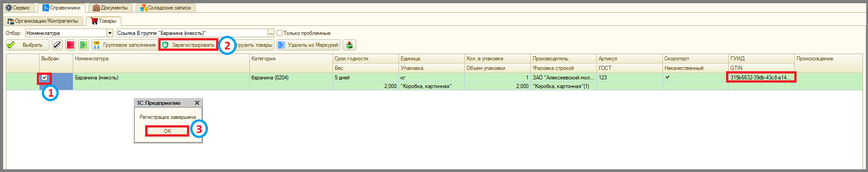Select the Товары sub-tab
The image size is (868, 172).
[104, 21]
